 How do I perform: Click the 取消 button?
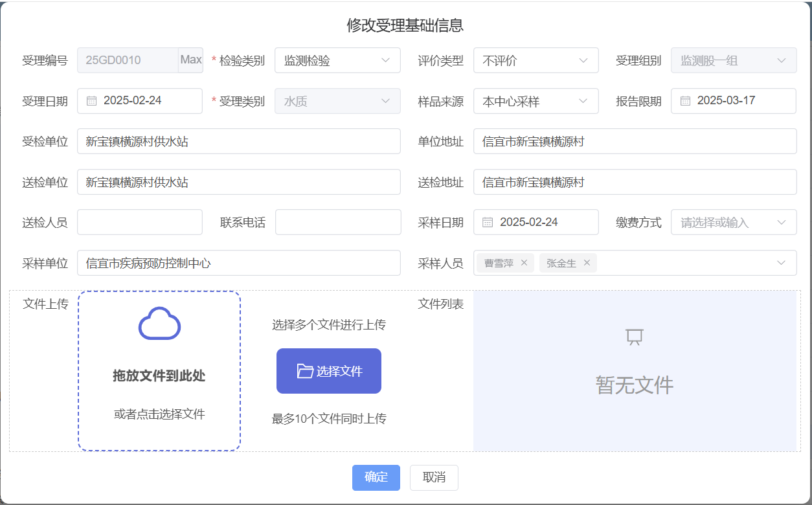pyautogui.click(x=434, y=478)
